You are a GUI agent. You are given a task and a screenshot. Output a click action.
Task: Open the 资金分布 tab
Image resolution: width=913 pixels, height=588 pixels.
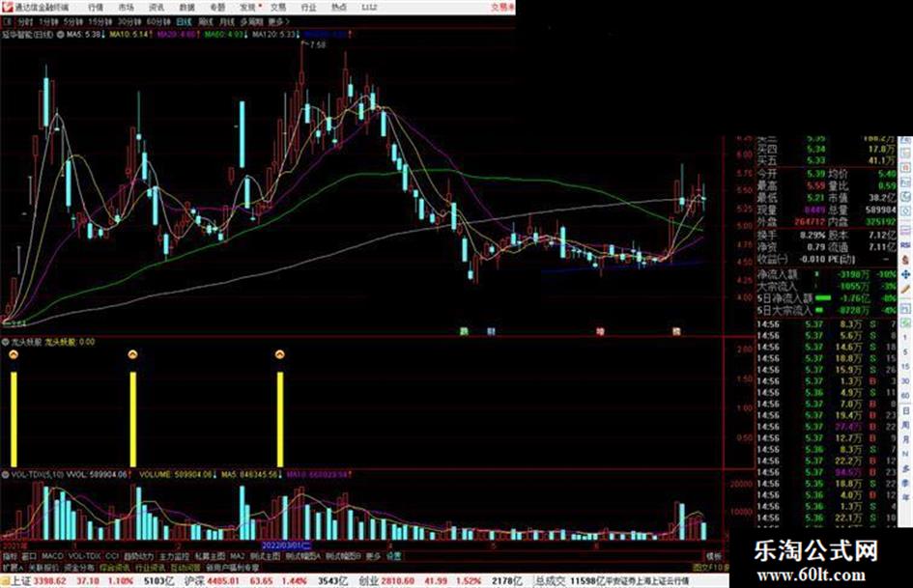pyautogui.click(x=78, y=567)
